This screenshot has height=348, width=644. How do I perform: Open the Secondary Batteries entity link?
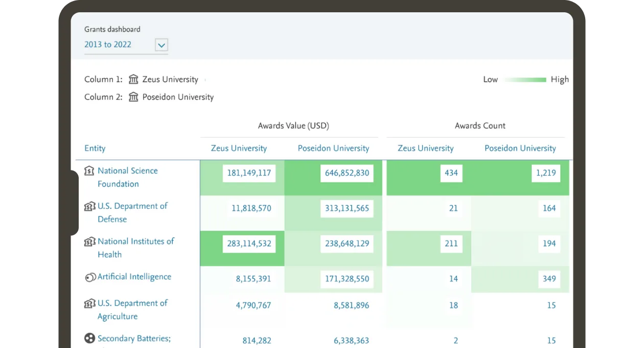[134, 338]
